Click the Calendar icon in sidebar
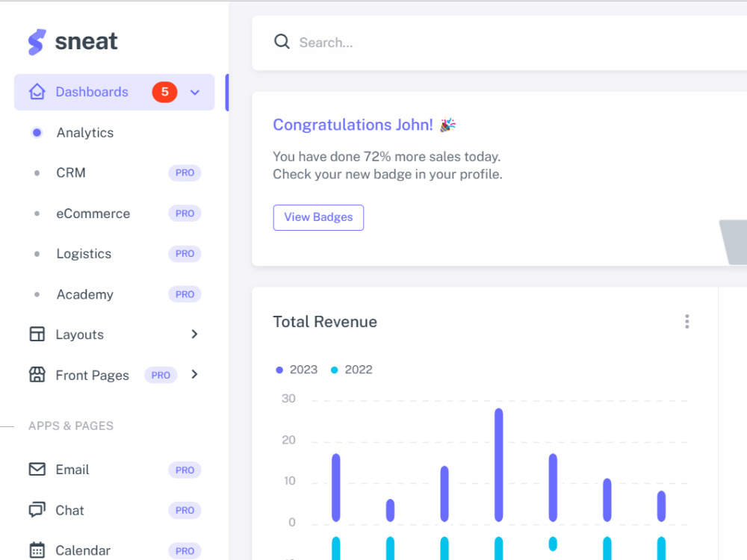Viewport: 747px width, 560px height. point(37,550)
